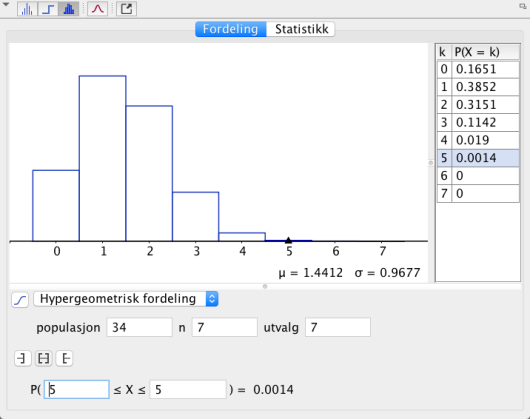The image size is (530, 419).
Task: Select the table row for k equals 3
Action: pos(478,122)
